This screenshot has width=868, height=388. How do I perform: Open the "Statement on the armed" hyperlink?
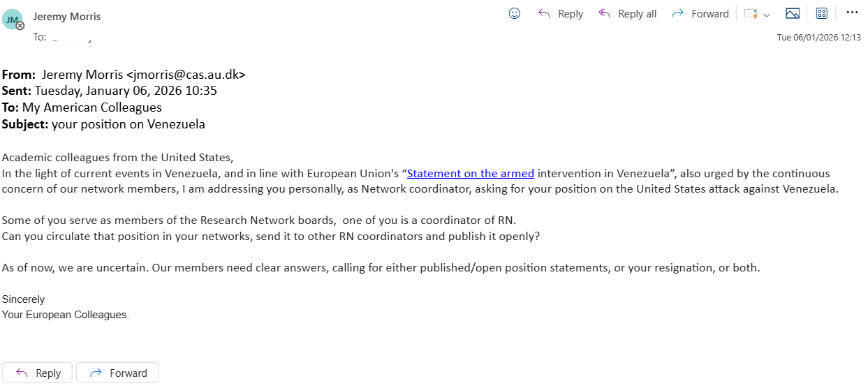tap(471, 174)
